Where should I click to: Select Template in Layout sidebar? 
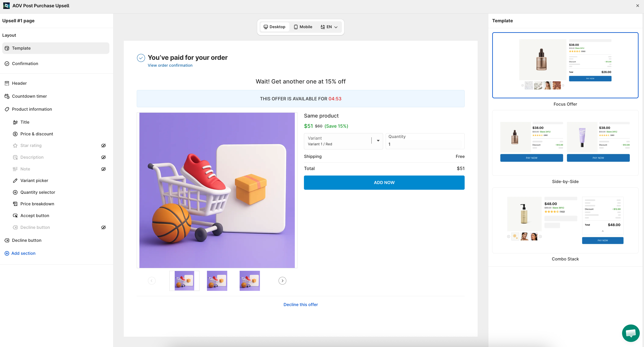point(56,48)
